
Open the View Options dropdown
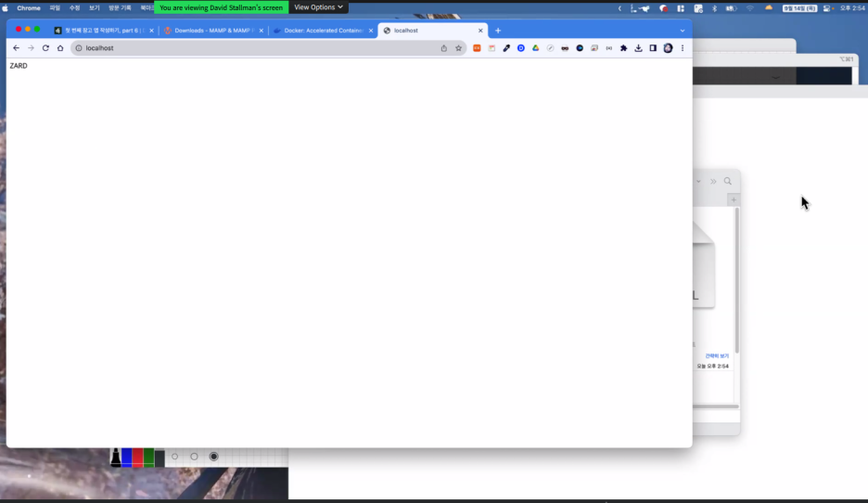click(318, 7)
